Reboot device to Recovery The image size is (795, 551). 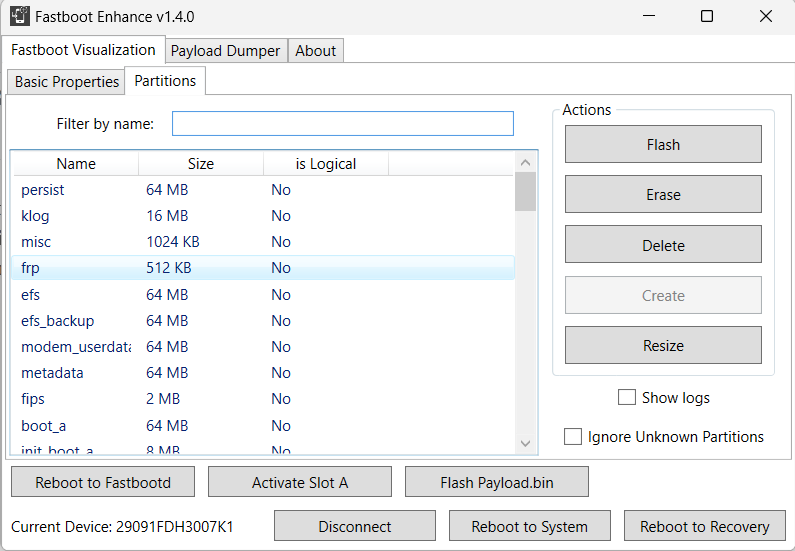pyautogui.click(x=705, y=526)
